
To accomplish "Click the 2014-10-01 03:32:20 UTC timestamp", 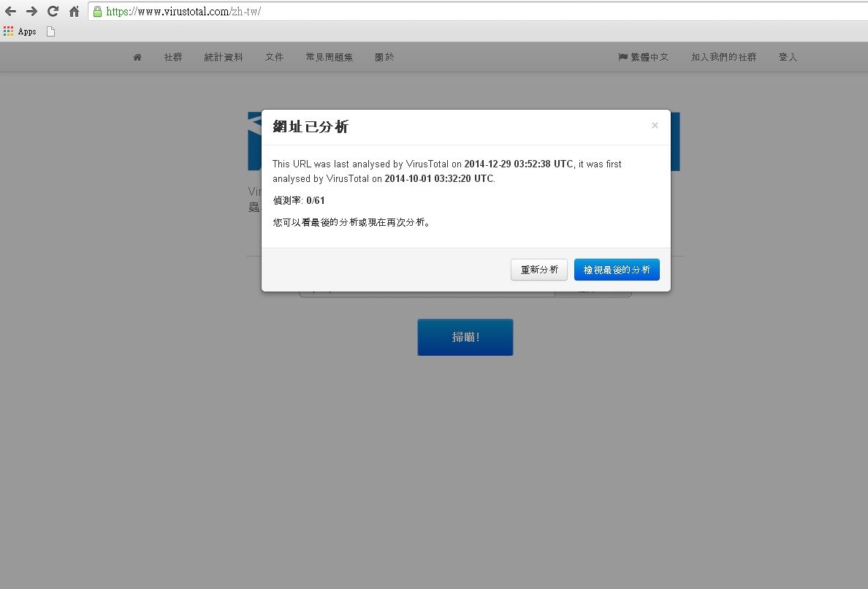I will click(439, 178).
